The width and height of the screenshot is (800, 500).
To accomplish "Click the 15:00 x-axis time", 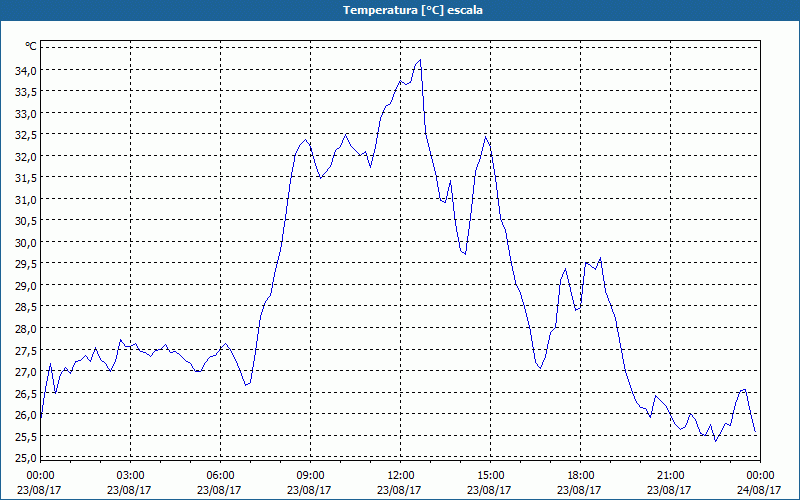I will [x=490, y=476].
